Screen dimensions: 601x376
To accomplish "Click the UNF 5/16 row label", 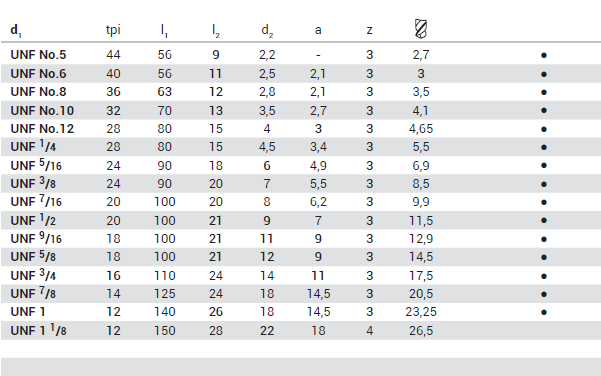I will [36, 165].
